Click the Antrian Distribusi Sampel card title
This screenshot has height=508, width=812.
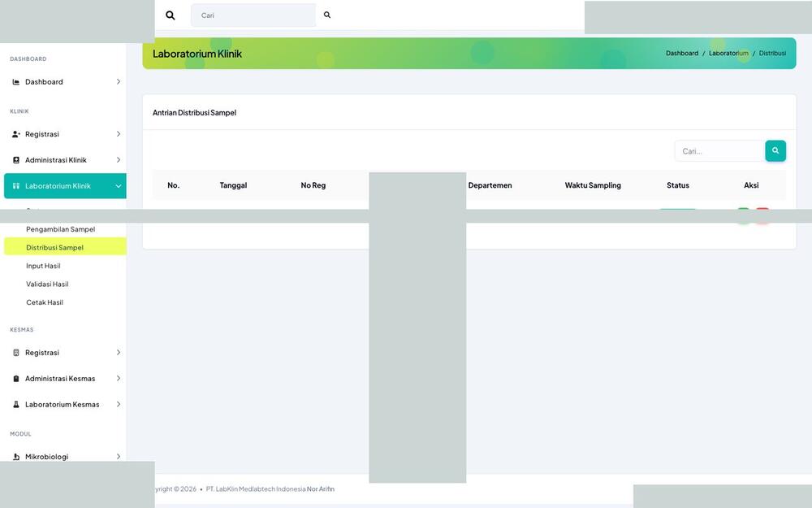[194, 112]
